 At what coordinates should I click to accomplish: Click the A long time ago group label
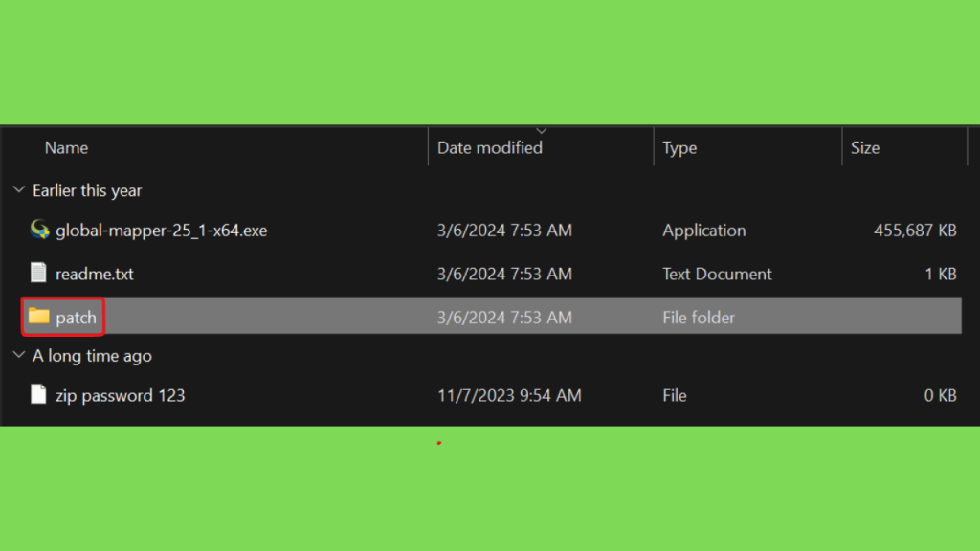click(92, 356)
